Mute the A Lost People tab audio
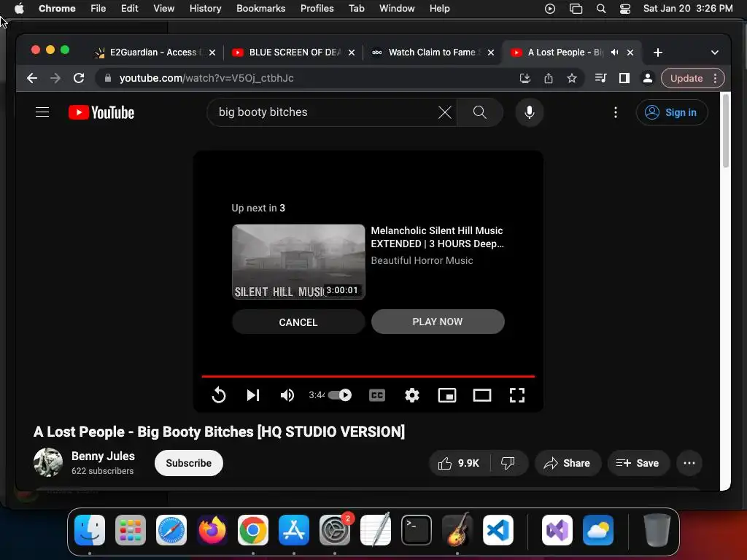 pos(615,52)
